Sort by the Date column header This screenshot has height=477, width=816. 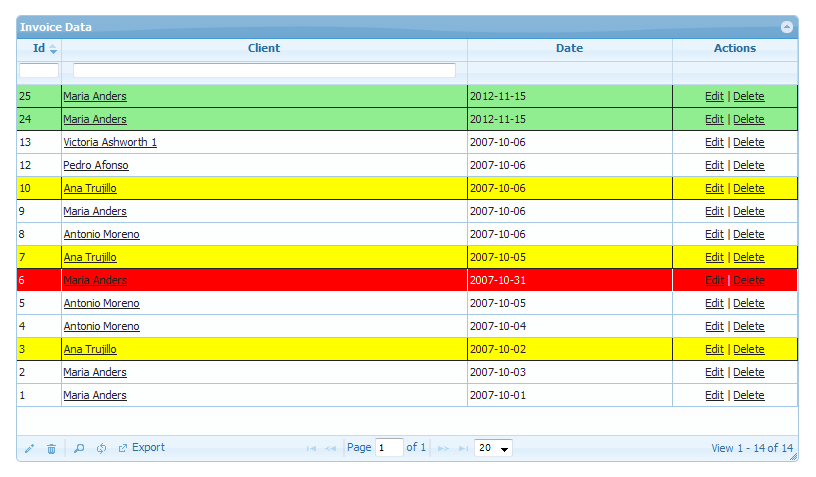coord(569,48)
